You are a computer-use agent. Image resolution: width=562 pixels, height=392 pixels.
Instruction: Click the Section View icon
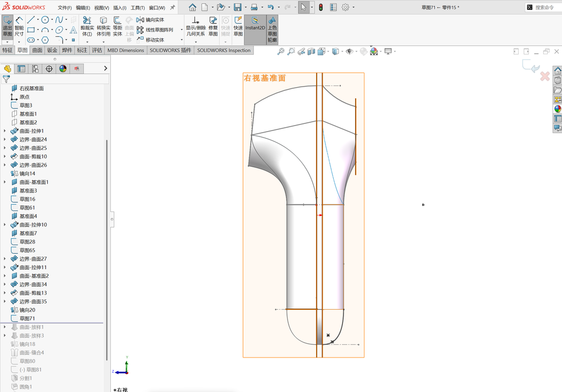point(311,52)
